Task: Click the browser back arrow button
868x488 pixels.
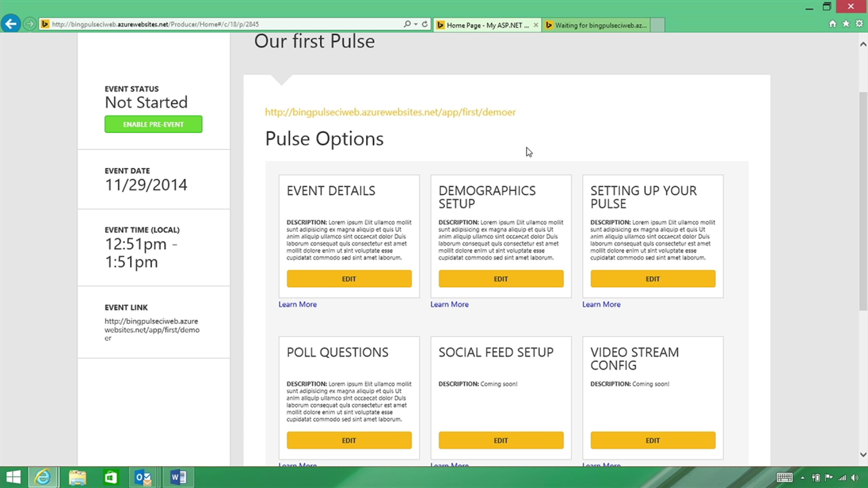Action: tap(11, 24)
